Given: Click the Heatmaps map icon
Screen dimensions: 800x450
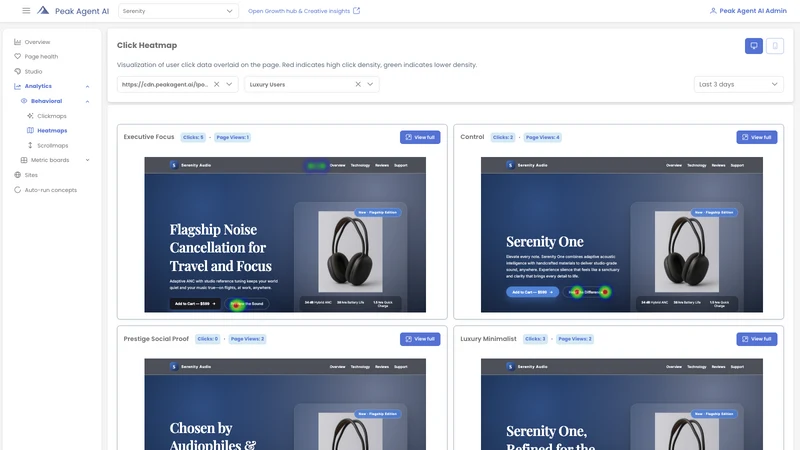Looking at the screenshot, I should click(30, 131).
